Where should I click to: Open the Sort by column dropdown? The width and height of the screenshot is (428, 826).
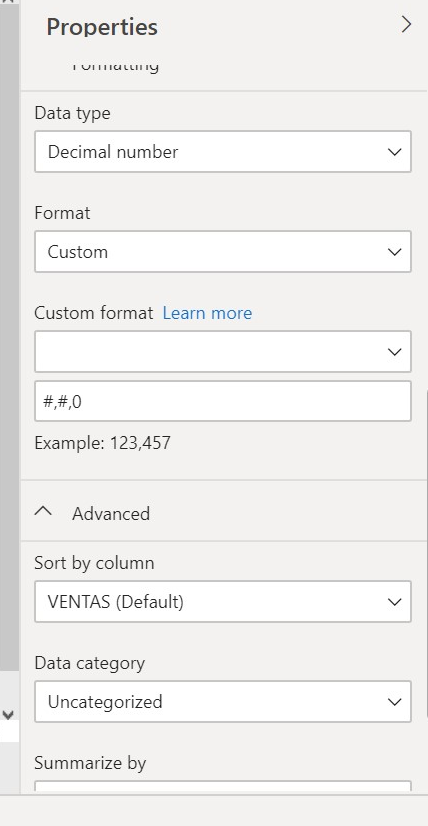222,602
